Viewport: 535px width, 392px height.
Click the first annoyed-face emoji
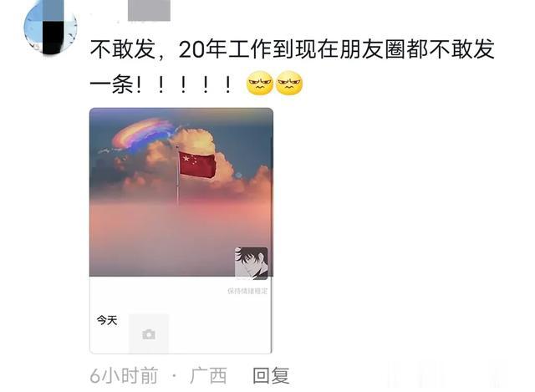click(260, 83)
